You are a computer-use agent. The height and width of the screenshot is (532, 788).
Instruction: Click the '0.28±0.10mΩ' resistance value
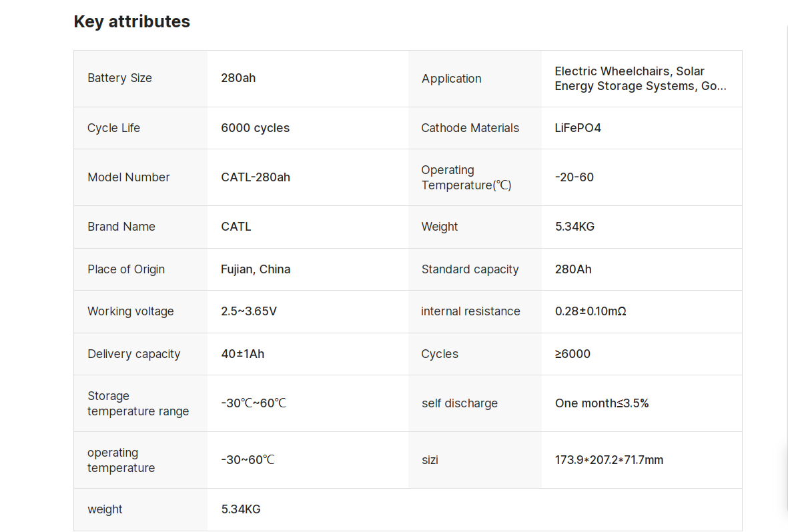[590, 311]
